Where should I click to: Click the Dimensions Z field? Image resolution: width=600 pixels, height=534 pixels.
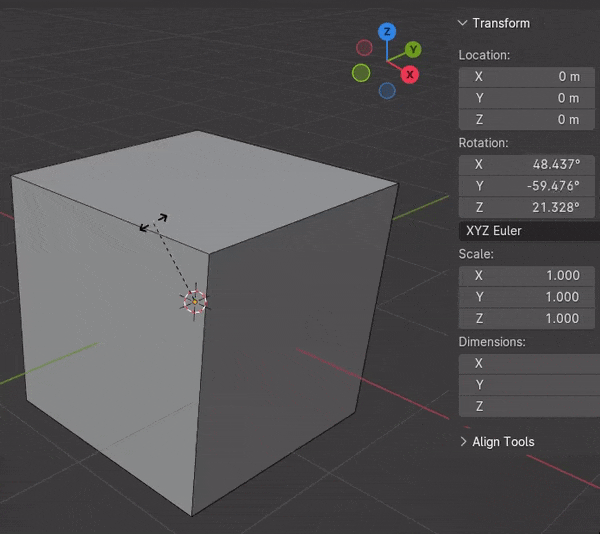[529, 406]
